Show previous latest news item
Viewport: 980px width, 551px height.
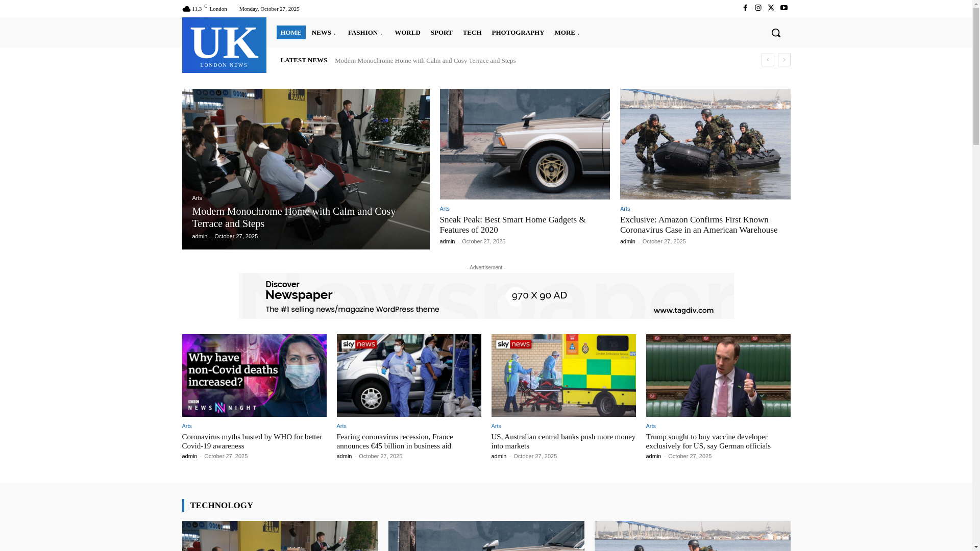[767, 60]
